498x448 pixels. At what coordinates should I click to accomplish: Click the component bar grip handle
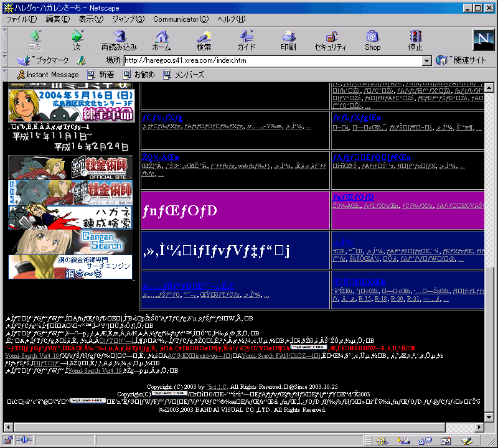(x=368, y=441)
